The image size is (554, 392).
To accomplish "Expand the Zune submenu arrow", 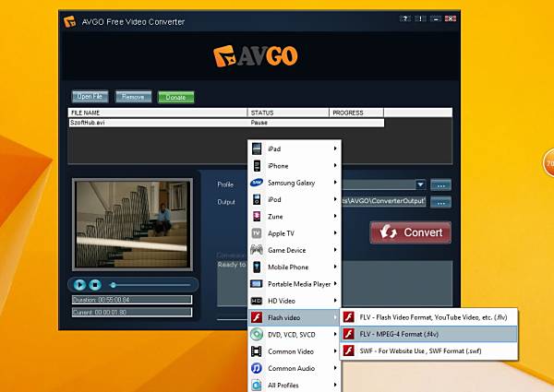I will tap(335, 216).
